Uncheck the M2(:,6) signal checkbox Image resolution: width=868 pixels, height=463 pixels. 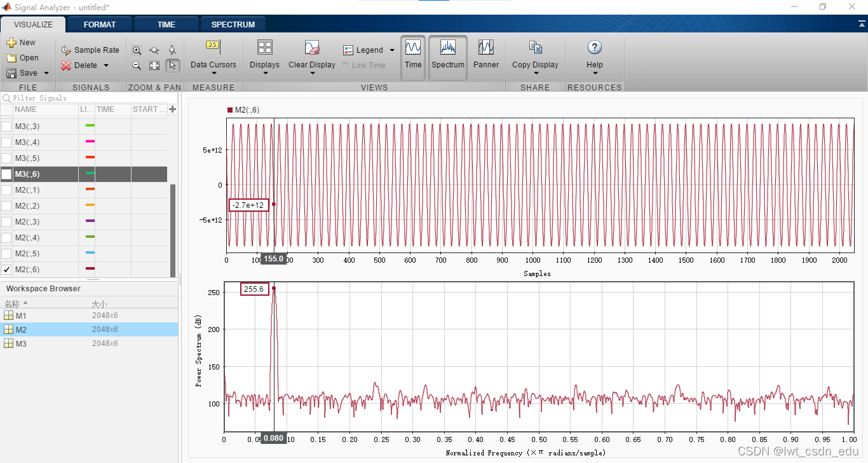point(6,270)
